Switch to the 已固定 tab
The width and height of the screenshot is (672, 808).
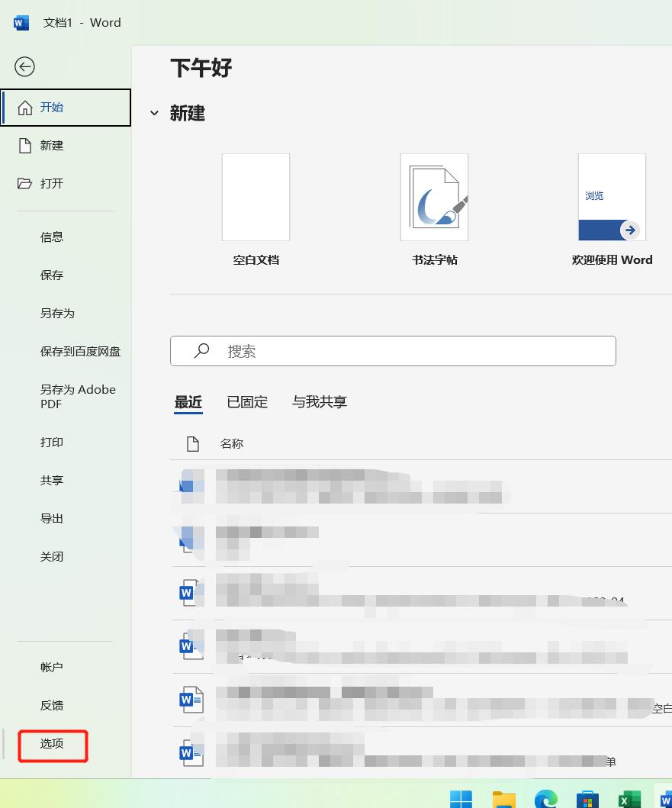coord(246,402)
